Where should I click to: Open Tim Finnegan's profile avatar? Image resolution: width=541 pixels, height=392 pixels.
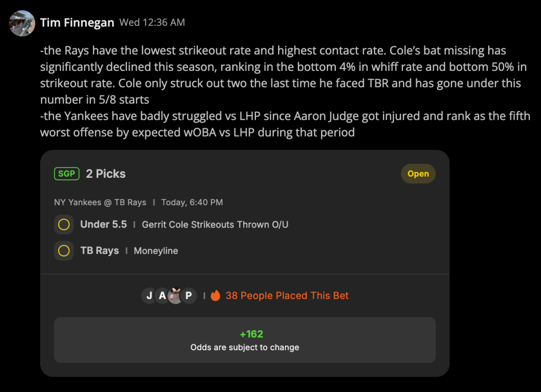(x=22, y=23)
